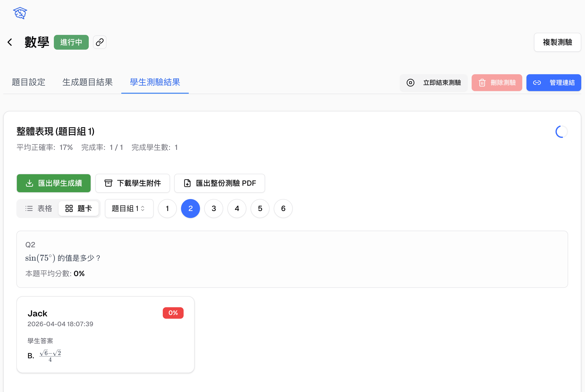The height and width of the screenshot is (392, 585).
Task: Select question number 2
Action: point(190,208)
